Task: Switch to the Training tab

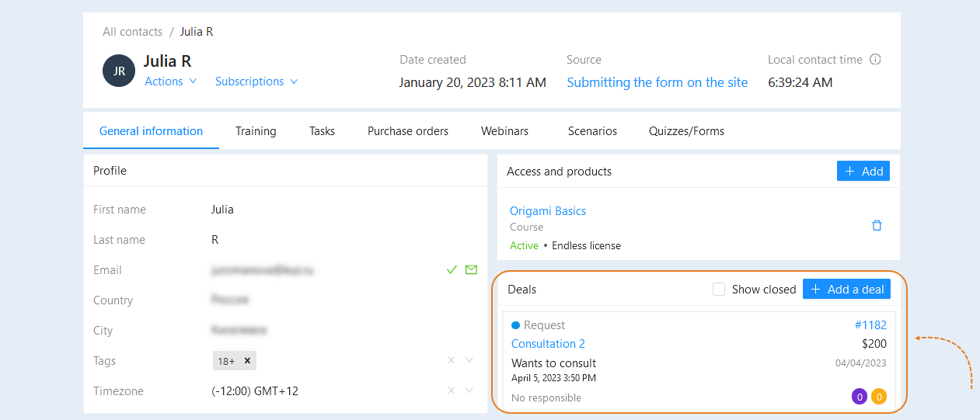Action: click(256, 131)
